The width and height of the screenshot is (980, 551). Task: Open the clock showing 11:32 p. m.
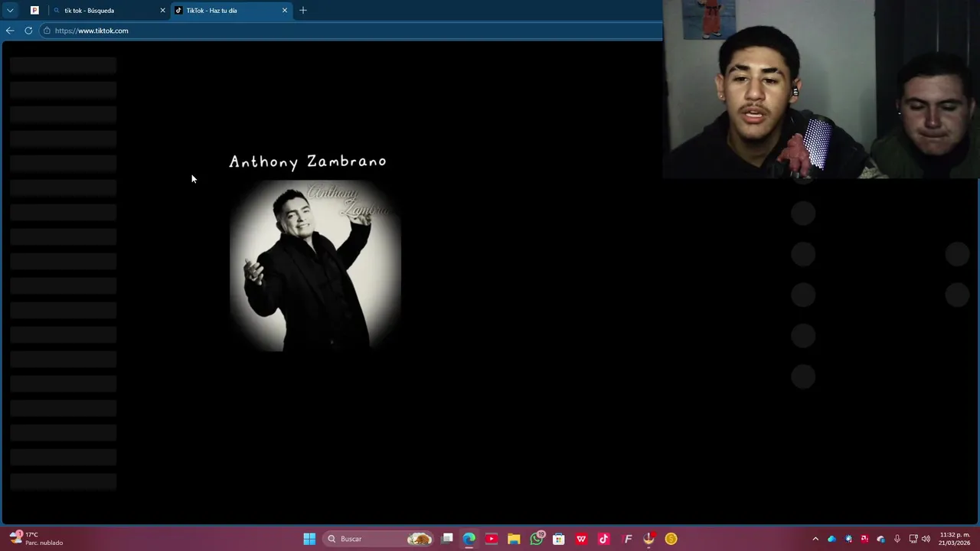[954, 539]
